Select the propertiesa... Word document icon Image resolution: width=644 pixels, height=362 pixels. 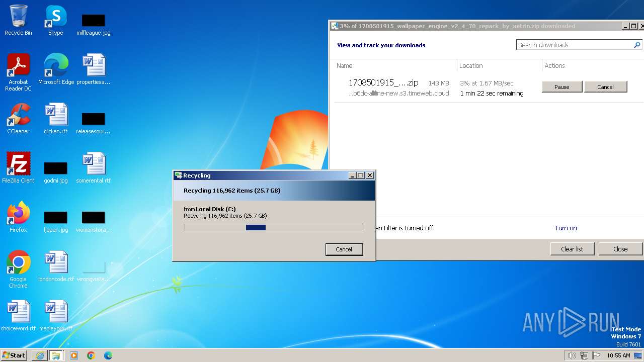point(94,69)
